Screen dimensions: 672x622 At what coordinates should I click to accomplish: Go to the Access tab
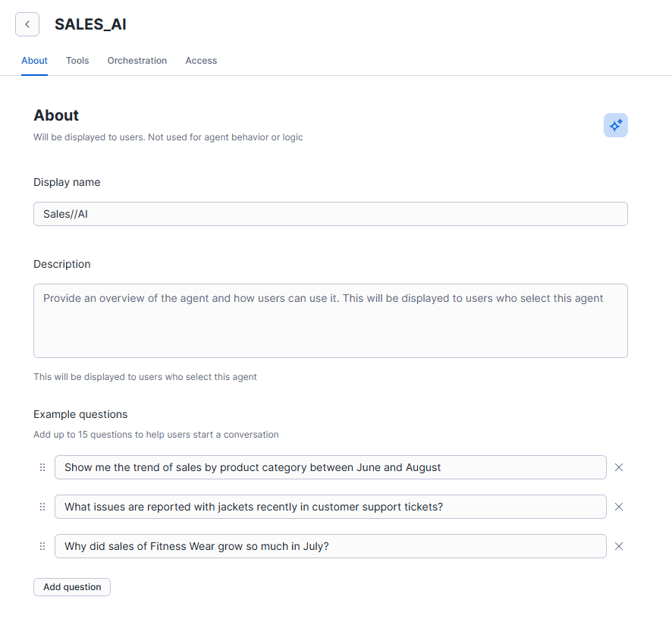coord(201,61)
